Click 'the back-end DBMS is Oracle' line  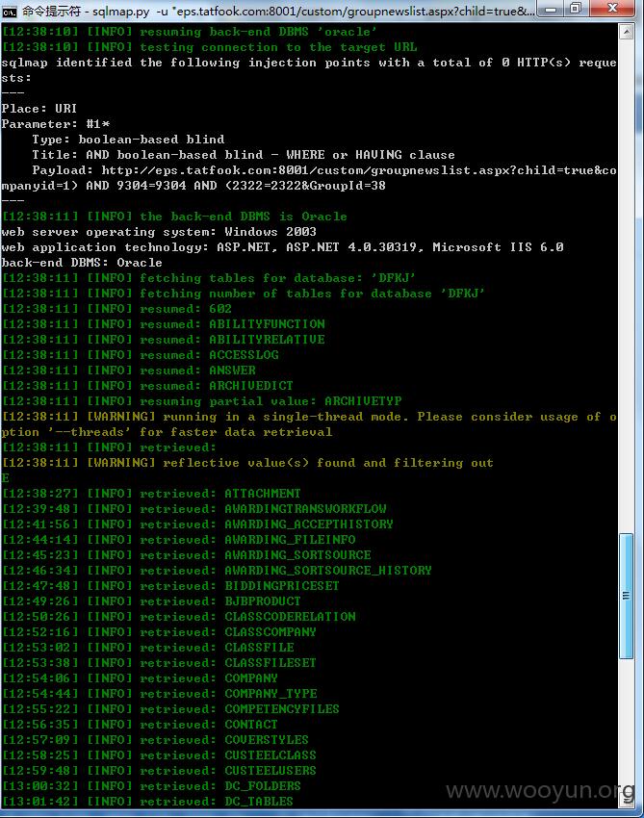(x=174, y=217)
